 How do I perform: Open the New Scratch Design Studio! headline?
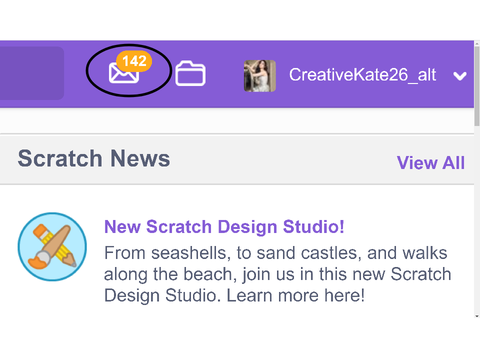tap(224, 227)
